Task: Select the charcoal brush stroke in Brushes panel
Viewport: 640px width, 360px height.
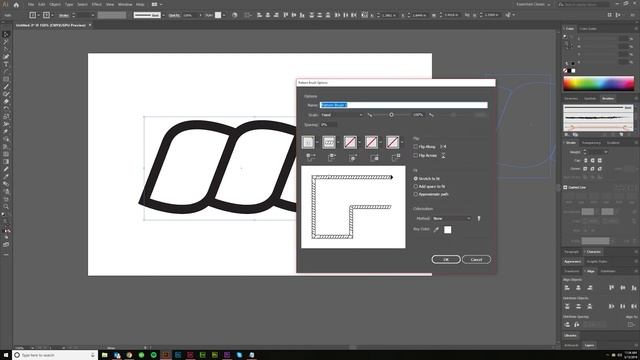Action: 598,118
